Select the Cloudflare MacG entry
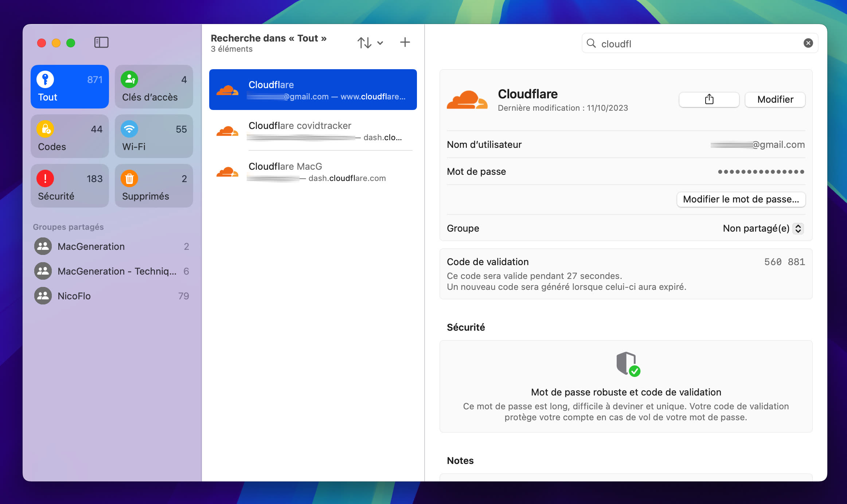847x504 pixels. [313, 172]
